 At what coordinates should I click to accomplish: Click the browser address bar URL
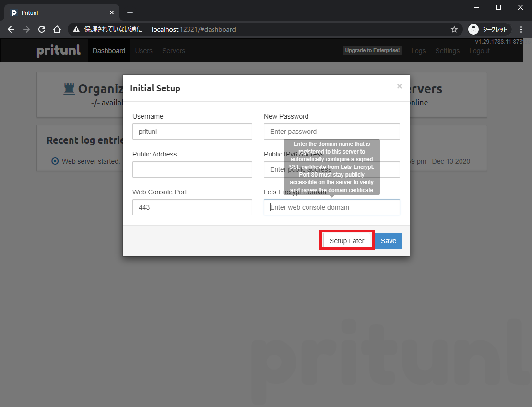[x=193, y=30]
